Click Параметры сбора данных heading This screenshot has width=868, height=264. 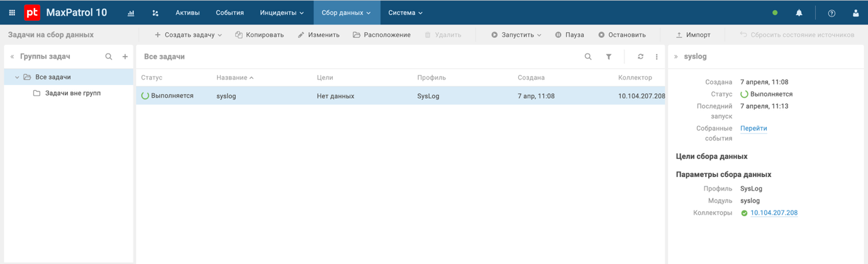click(723, 175)
